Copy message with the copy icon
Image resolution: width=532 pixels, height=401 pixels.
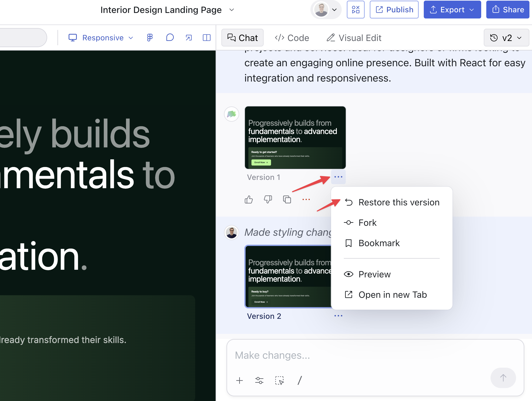point(287,199)
